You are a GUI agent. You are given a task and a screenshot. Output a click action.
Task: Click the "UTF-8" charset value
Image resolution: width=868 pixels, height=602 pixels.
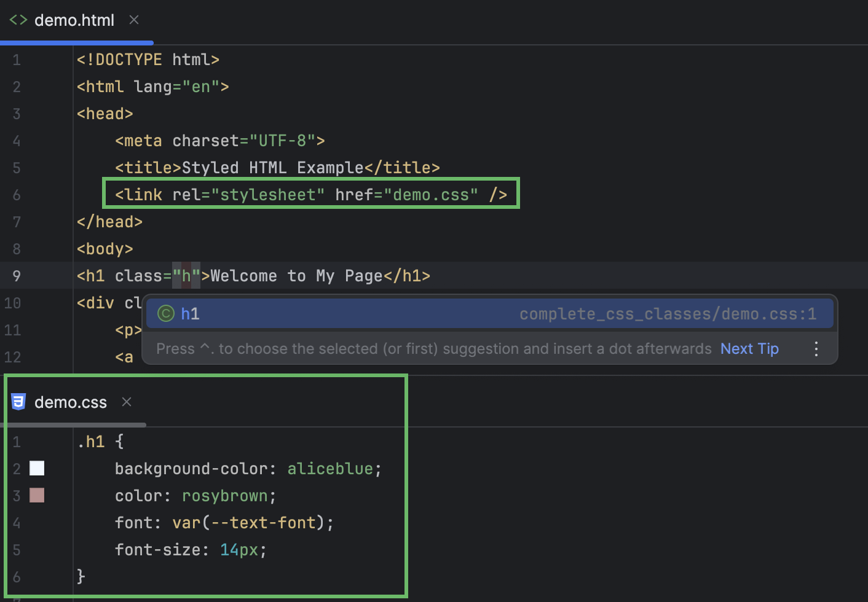click(282, 141)
